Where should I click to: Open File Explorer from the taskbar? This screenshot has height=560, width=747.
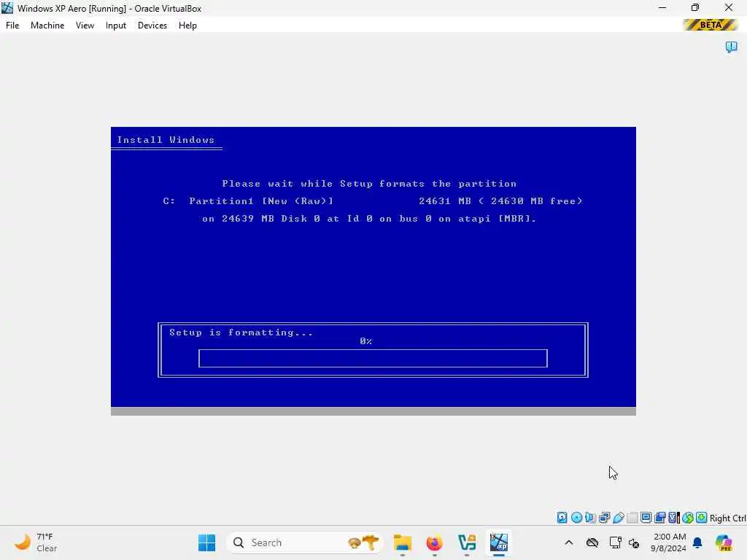point(403,542)
